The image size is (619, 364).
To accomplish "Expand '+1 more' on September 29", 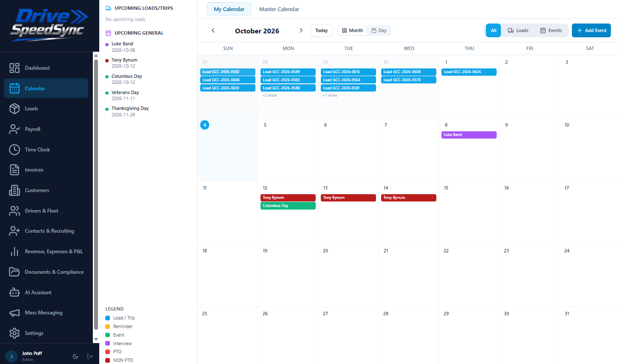I will pyautogui.click(x=330, y=95).
